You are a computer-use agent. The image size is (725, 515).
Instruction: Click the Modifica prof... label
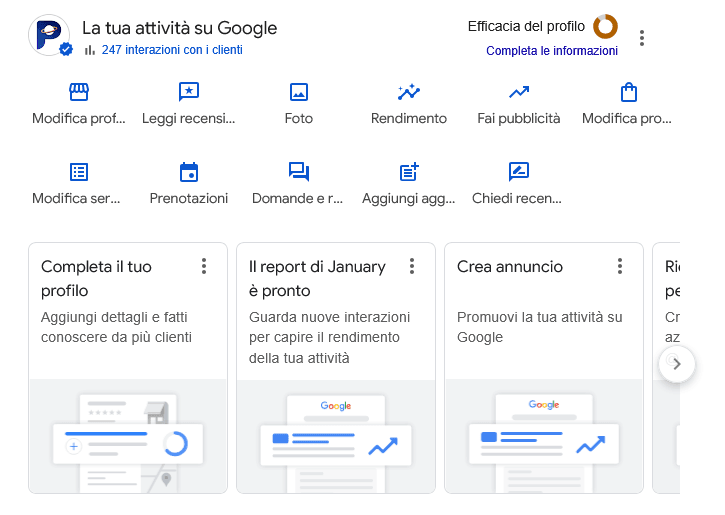(x=79, y=119)
